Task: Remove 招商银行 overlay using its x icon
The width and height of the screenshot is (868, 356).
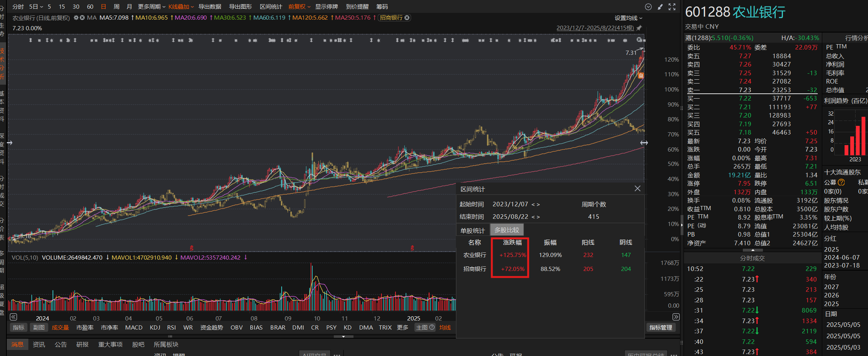Action: tap(407, 18)
